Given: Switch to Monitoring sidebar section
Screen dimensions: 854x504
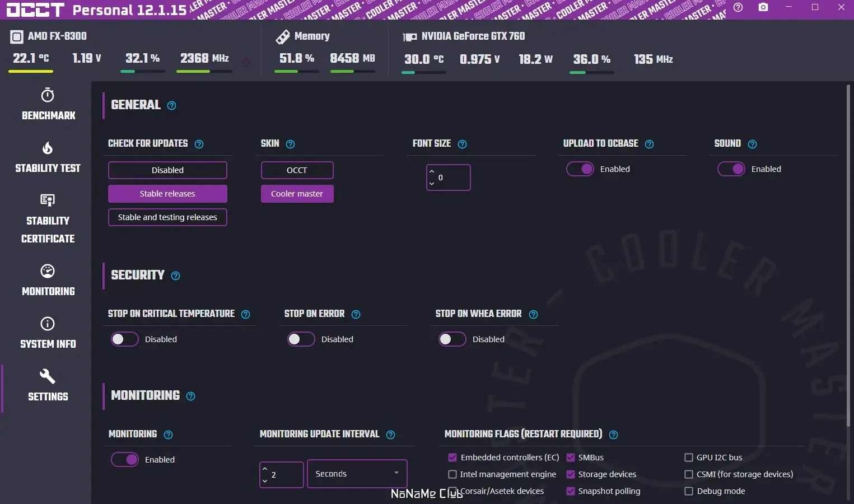Looking at the screenshot, I should coord(48,280).
